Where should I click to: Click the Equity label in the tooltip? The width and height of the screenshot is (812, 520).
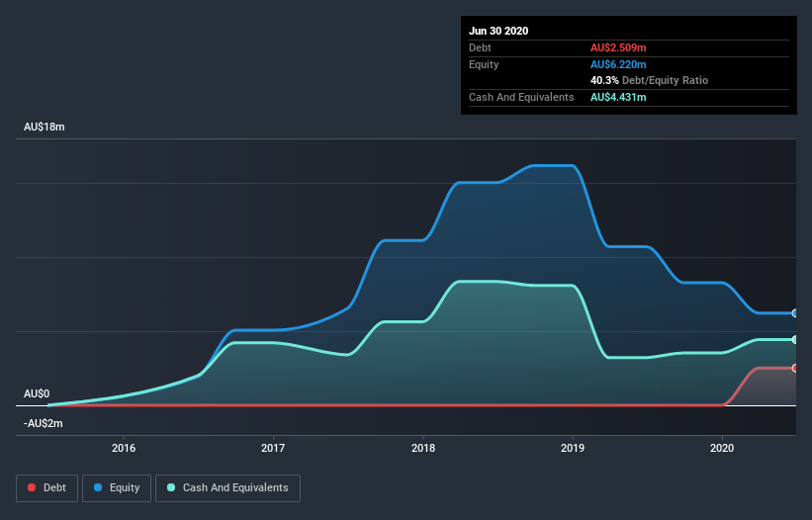(x=484, y=64)
